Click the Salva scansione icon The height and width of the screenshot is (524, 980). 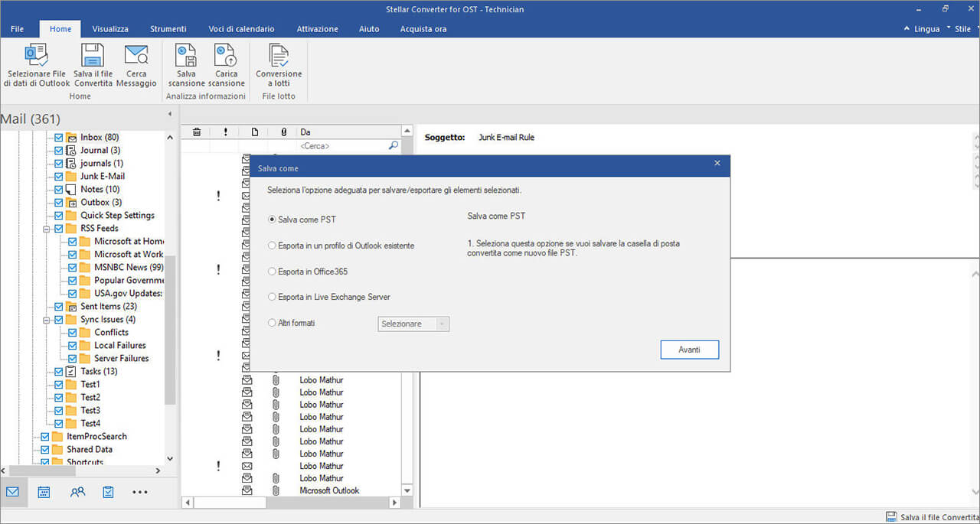(x=186, y=56)
